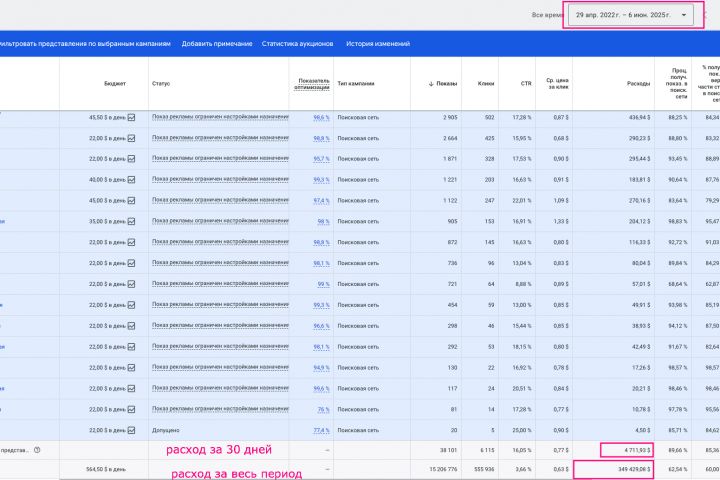The image size is (720, 480).
Task: Open Статистика аукционов
Action: click(x=298, y=44)
